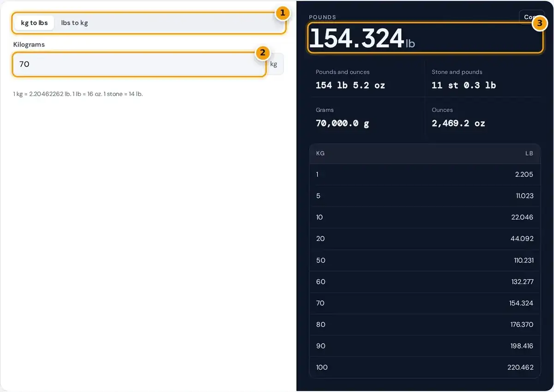Click the 80 in KG column
The height and width of the screenshot is (392, 554).
click(320, 325)
